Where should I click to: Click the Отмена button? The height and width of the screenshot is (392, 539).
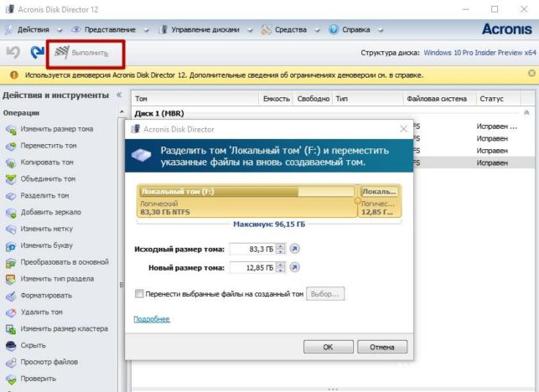coord(382,347)
